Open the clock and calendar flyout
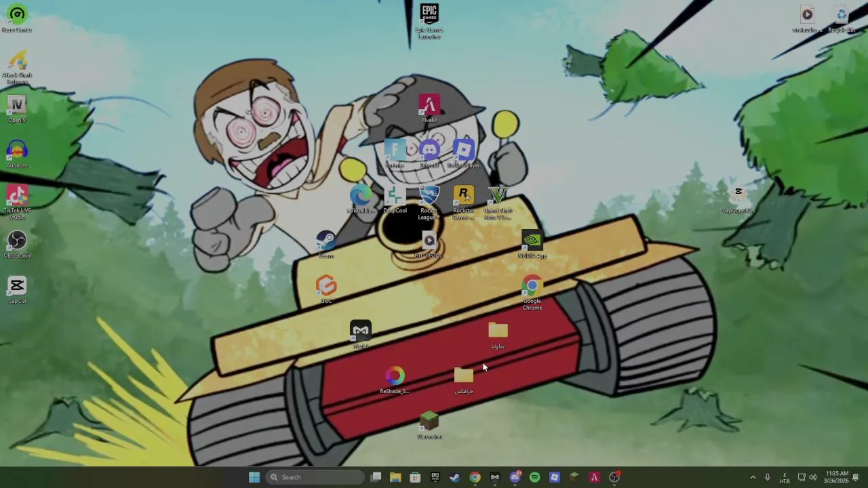This screenshot has height=488, width=868. click(835, 477)
